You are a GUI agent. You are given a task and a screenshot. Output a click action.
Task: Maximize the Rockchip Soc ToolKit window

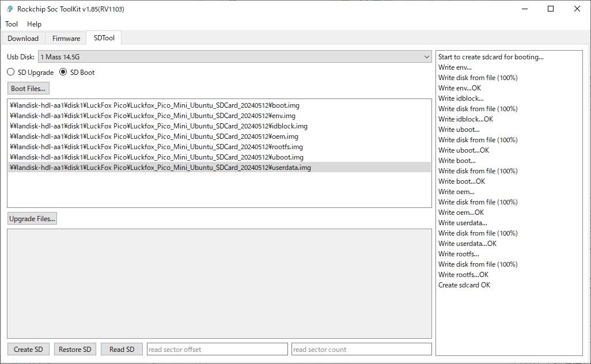(551, 9)
